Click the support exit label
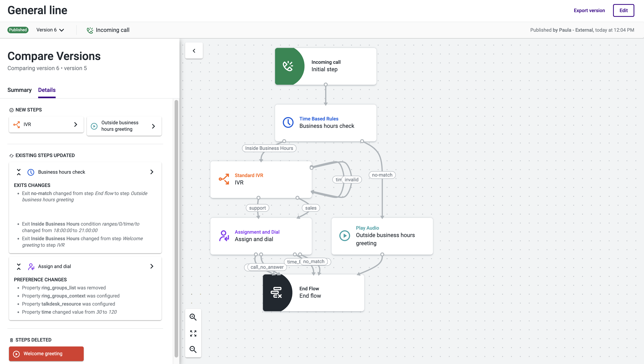644x364 pixels. point(257,208)
